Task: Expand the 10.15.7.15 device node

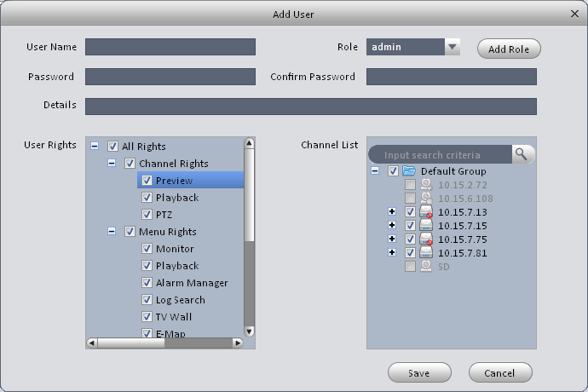Action: (392, 225)
